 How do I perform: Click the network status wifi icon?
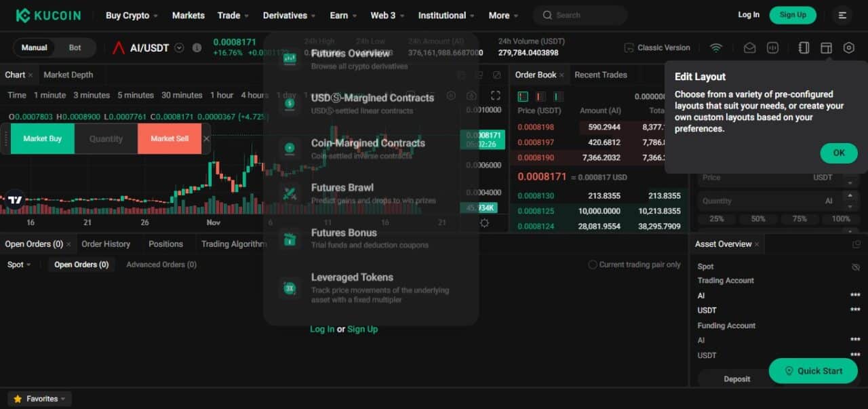(716, 47)
